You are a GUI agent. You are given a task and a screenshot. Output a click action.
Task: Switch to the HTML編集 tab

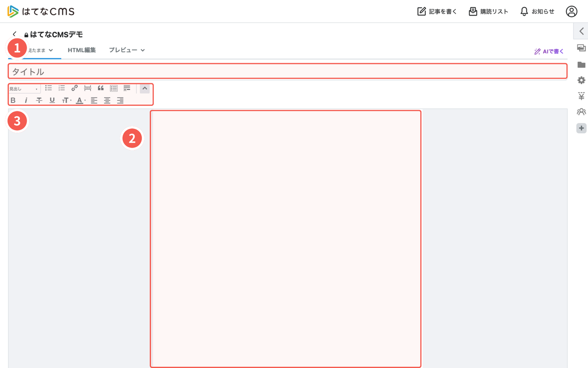coord(82,50)
